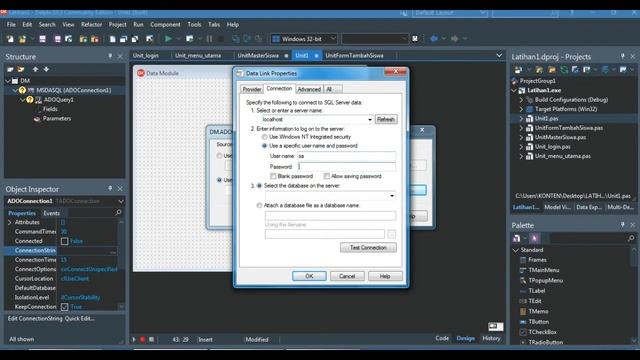Click the Open file folder toolbar icon
The image size is (640, 360).
pyautogui.click(x=22, y=39)
